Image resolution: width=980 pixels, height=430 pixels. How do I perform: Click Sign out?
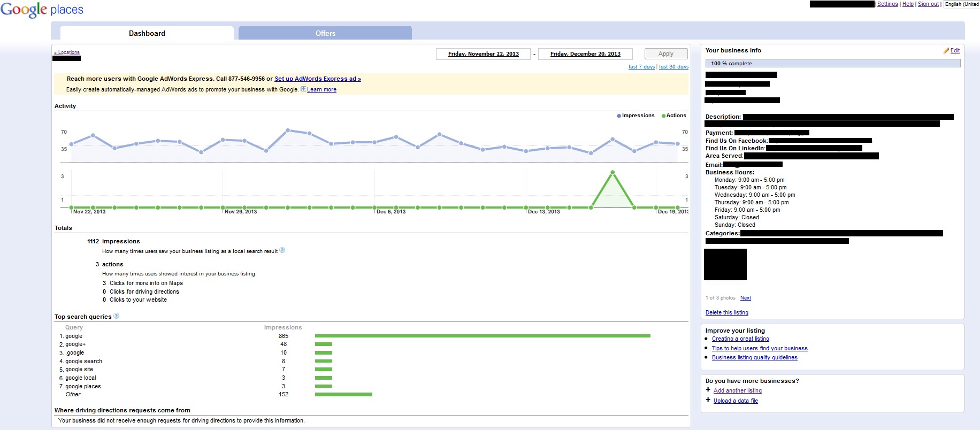(x=928, y=4)
